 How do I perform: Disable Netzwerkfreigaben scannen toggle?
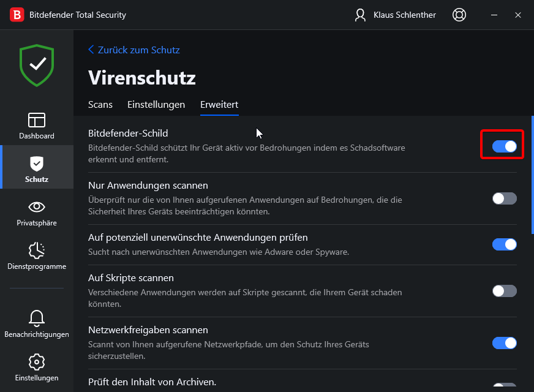click(504, 343)
